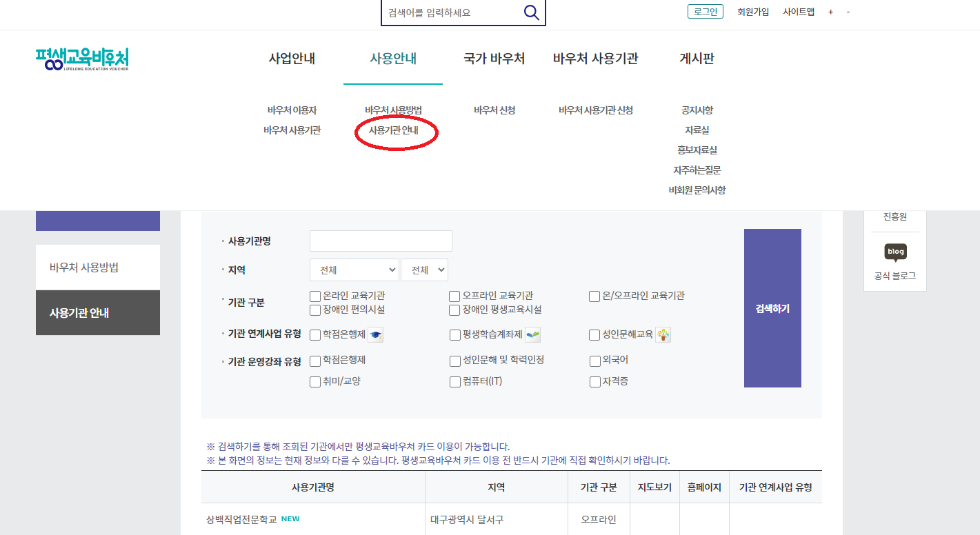The height and width of the screenshot is (535, 980).
Task: Click the blog icon for 공식 블로그
Action: point(895,252)
